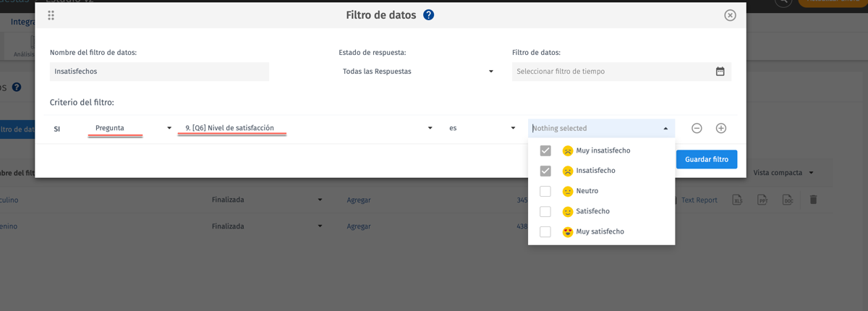This screenshot has width=868, height=311.
Task: Open Estado de respuesta dropdown
Action: coord(418,72)
